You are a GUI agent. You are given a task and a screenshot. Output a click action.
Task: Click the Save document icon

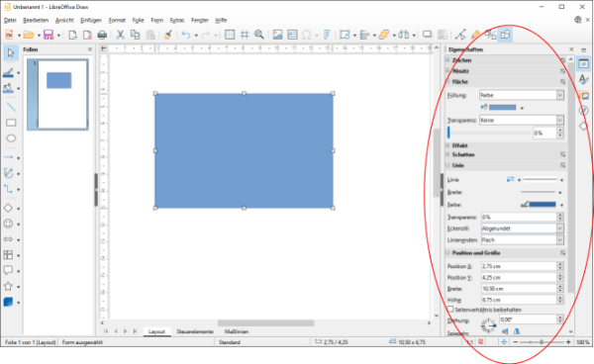coord(49,35)
